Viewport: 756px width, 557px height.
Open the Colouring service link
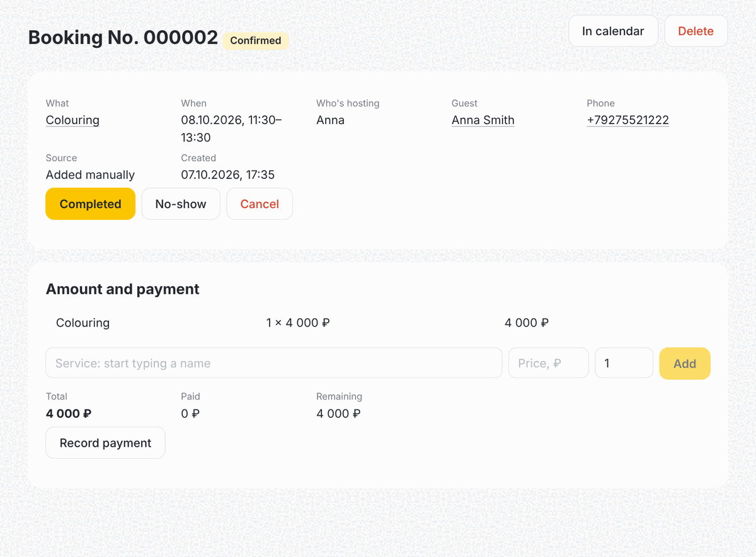(x=72, y=120)
